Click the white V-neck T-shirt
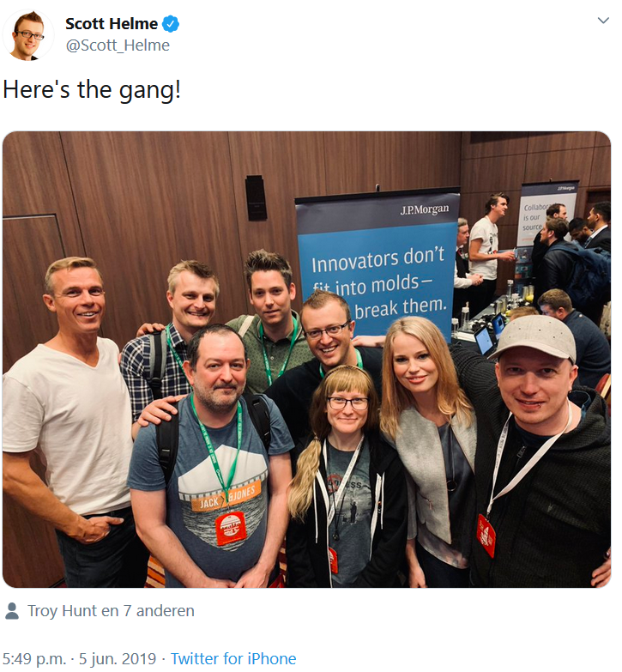This screenshot has width=622, height=672. click(70, 424)
